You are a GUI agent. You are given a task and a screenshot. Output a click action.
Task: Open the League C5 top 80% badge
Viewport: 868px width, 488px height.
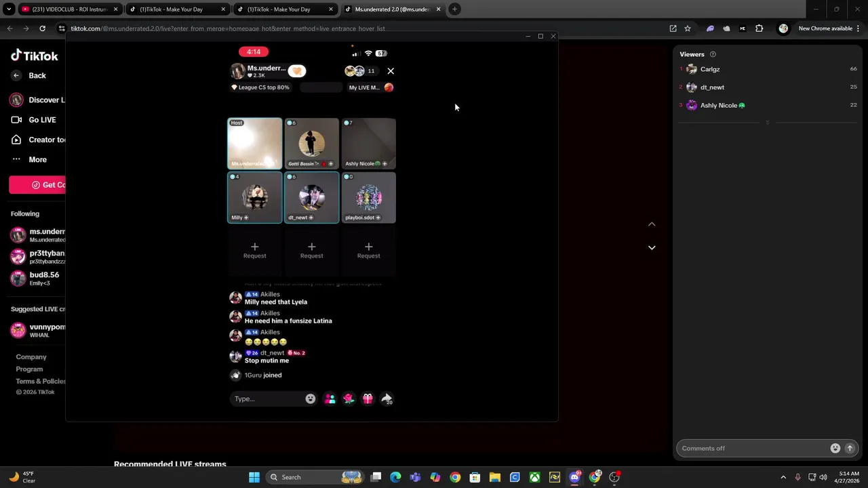[x=261, y=87]
